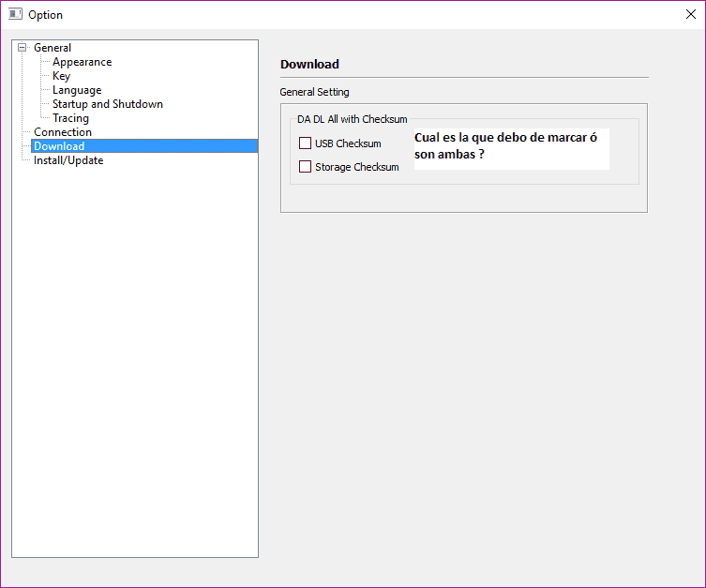The height and width of the screenshot is (588, 706).
Task: Enable the Storage Checksum checkbox
Action: [x=305, y=167]
